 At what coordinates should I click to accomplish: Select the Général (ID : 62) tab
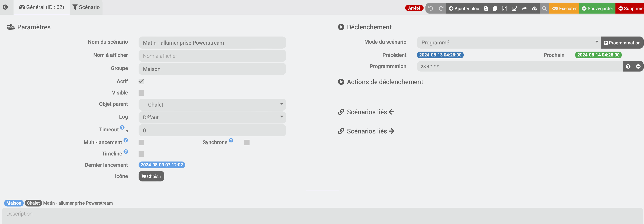coord(42,7)
